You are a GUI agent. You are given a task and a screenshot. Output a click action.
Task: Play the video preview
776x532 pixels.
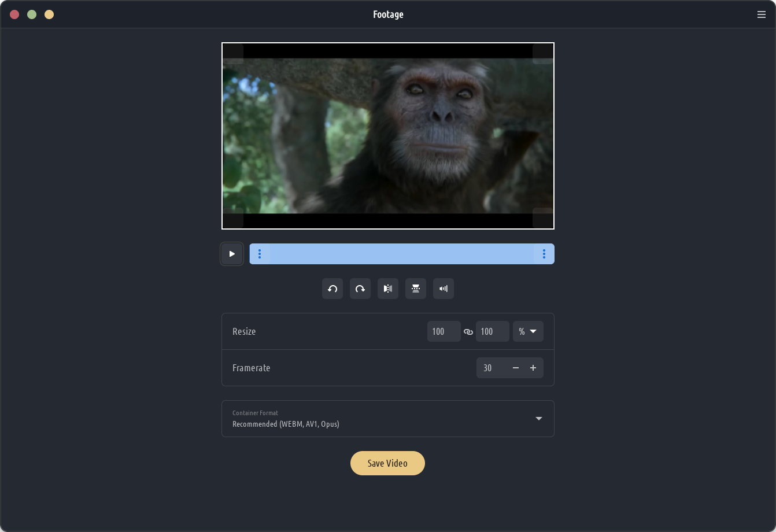[x=232, y=254]
